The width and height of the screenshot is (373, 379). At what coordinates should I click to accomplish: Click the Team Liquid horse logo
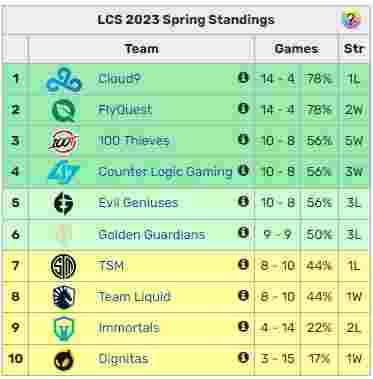[x=64, y=297]
